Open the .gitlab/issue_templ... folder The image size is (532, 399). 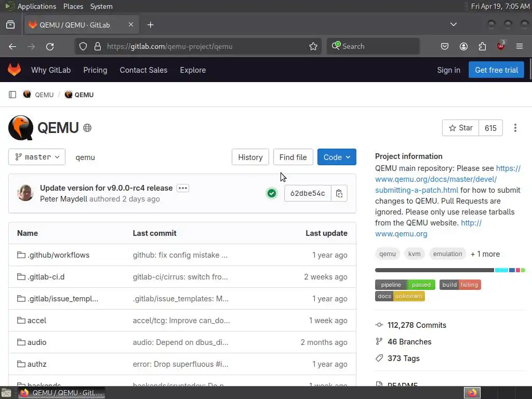63,299
